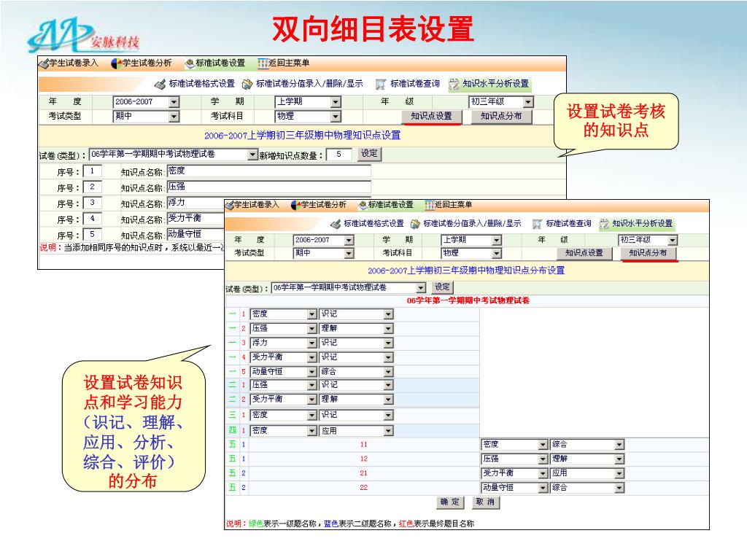747x560 pixels.
Task: Click 返回主菜单 icon in back window
Action: 263,63
